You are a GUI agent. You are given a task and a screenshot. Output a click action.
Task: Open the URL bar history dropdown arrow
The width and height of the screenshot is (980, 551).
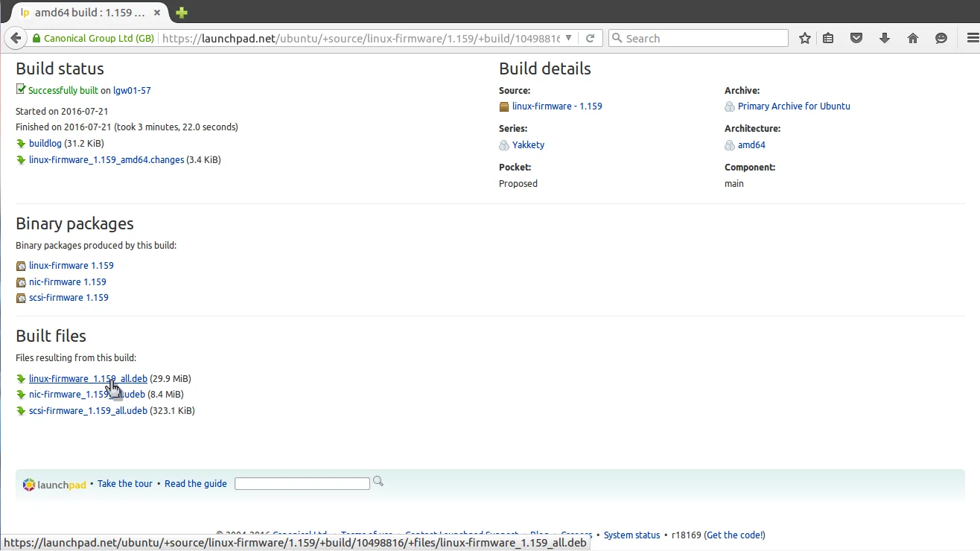[x=569, y=38]
